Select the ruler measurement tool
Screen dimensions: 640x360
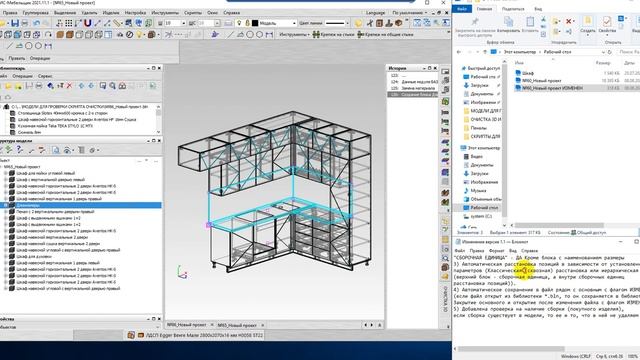point(118,23)
